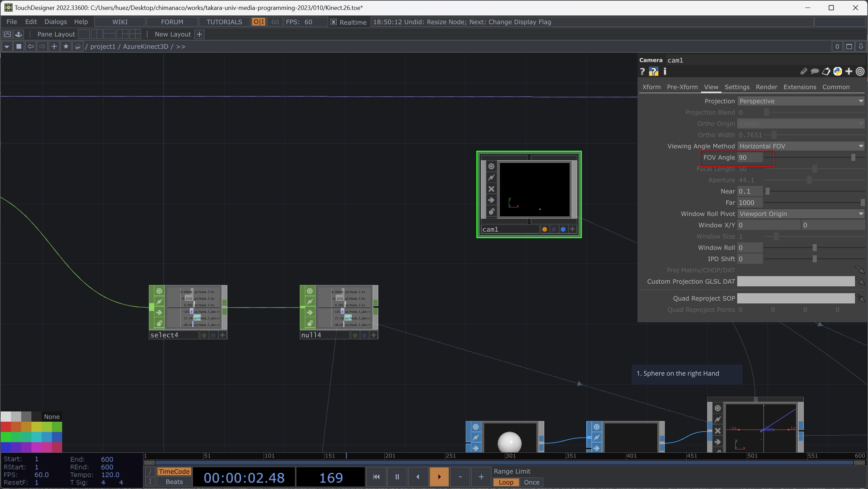Click the TUTORIALS button
The height and width of the screenshot is (489, 868).
224,22
